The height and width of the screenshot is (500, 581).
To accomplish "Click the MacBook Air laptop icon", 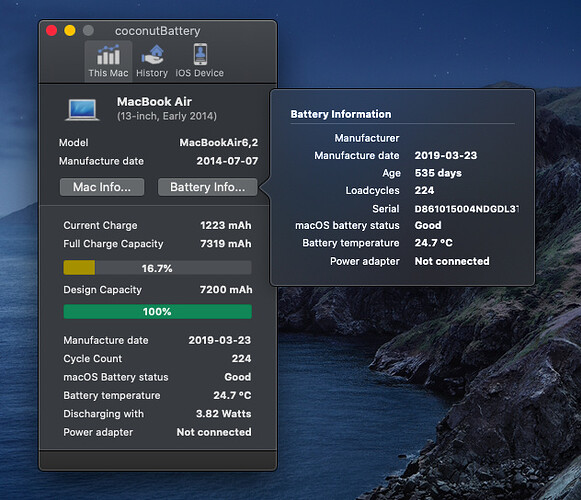I will (x=82, y=109).
